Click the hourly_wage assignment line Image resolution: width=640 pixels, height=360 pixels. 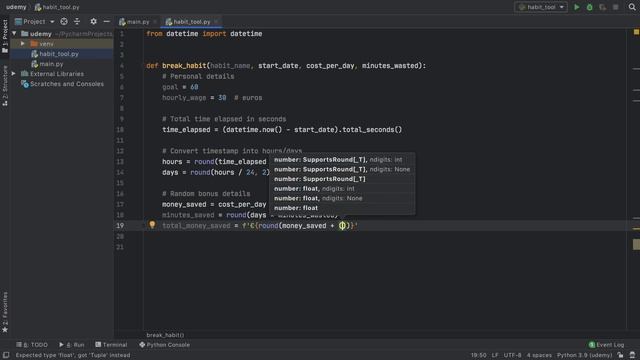tap(212, 98)
